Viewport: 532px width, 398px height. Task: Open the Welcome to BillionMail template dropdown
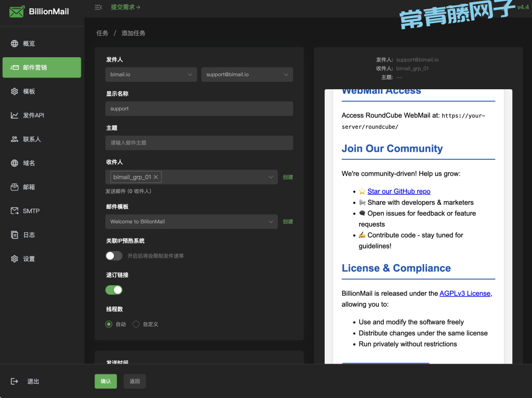[191, 221]
